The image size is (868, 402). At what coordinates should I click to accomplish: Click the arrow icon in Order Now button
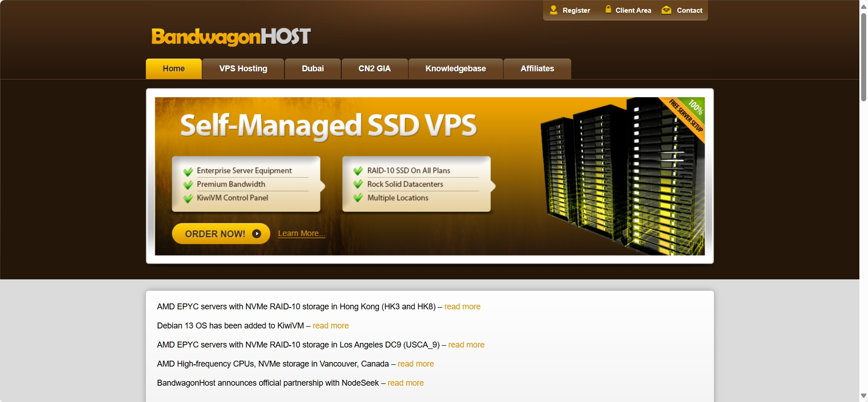tap(257, 233)
